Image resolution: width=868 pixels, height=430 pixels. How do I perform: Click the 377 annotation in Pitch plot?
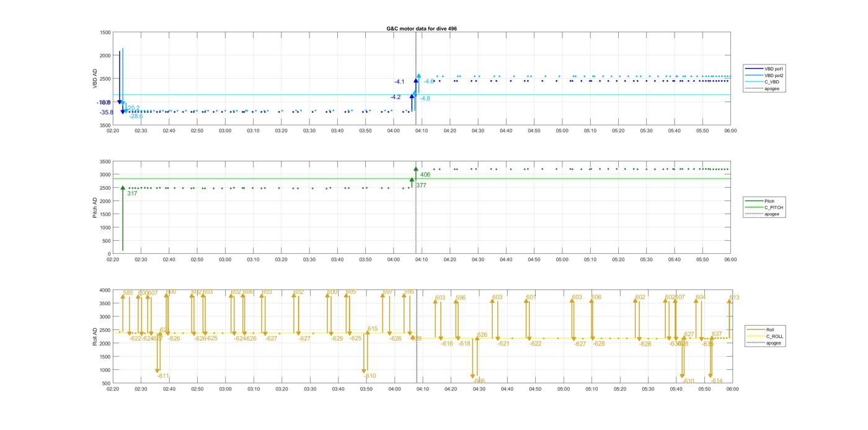coord(421,186)
